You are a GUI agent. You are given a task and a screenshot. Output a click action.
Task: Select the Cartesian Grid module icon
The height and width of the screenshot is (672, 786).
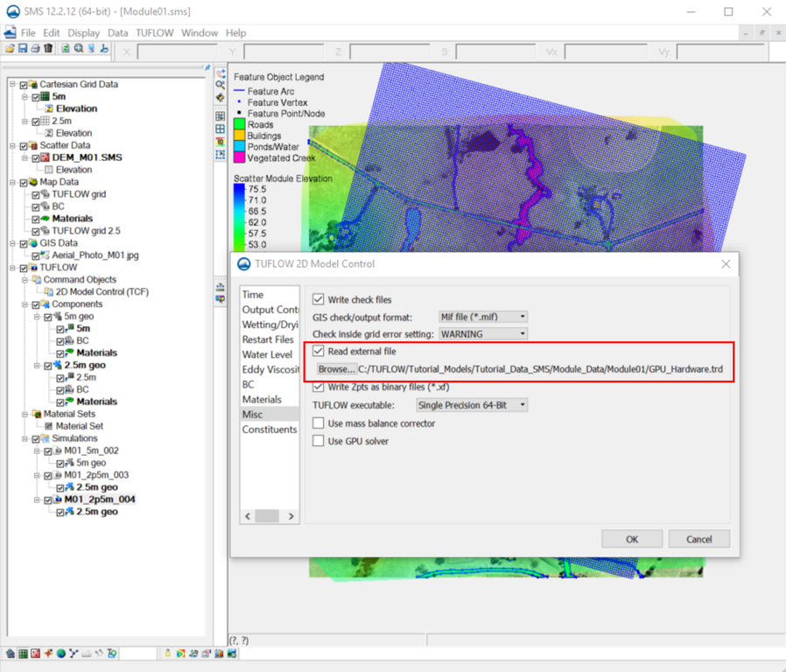[x=22, y=654]
